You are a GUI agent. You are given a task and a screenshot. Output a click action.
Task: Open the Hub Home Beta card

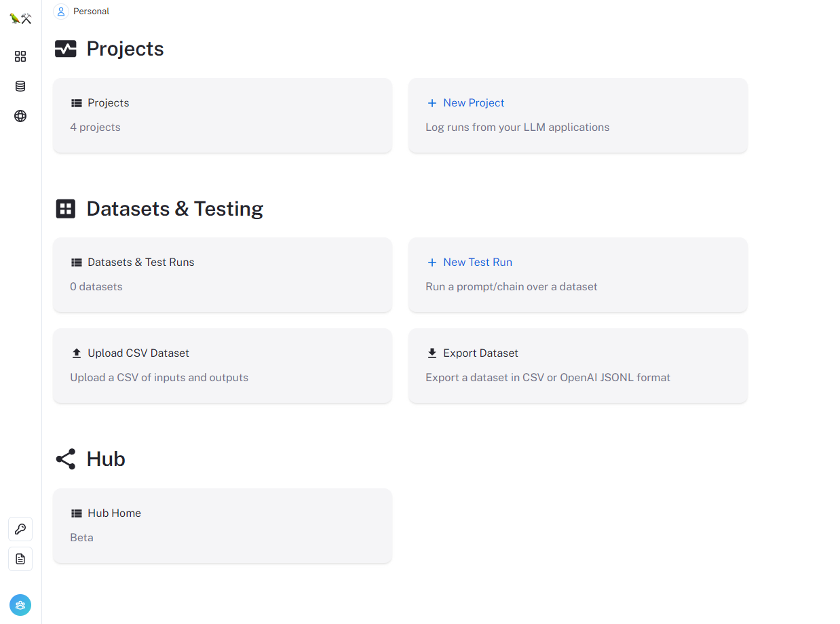pyautogui.click(x=223, y=526)
